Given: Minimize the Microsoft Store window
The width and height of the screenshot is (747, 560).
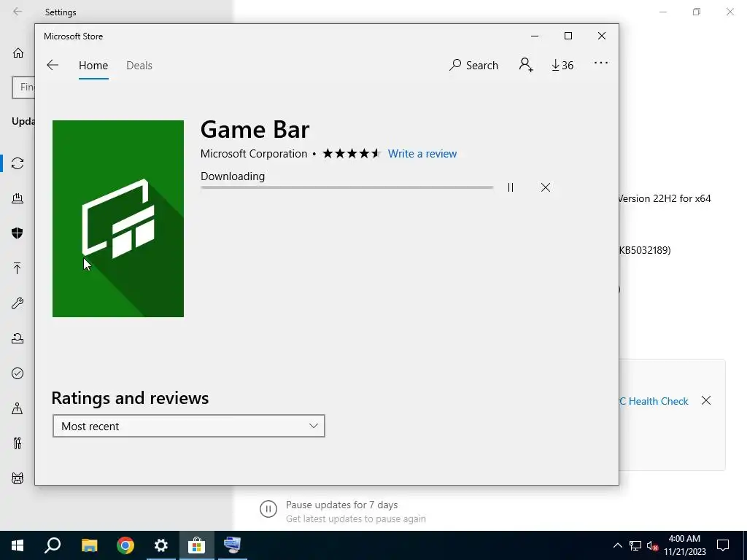Looking at the screenshot, I should (535, 36).
